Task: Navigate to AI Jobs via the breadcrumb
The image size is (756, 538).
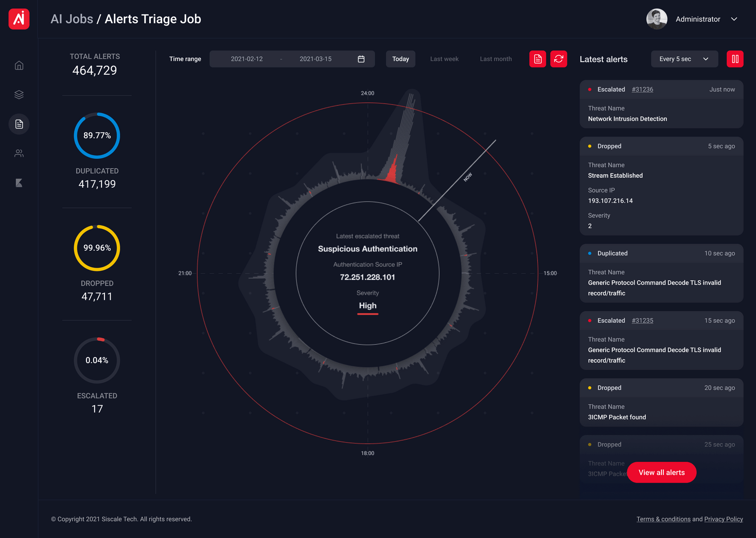Action: 71,19
